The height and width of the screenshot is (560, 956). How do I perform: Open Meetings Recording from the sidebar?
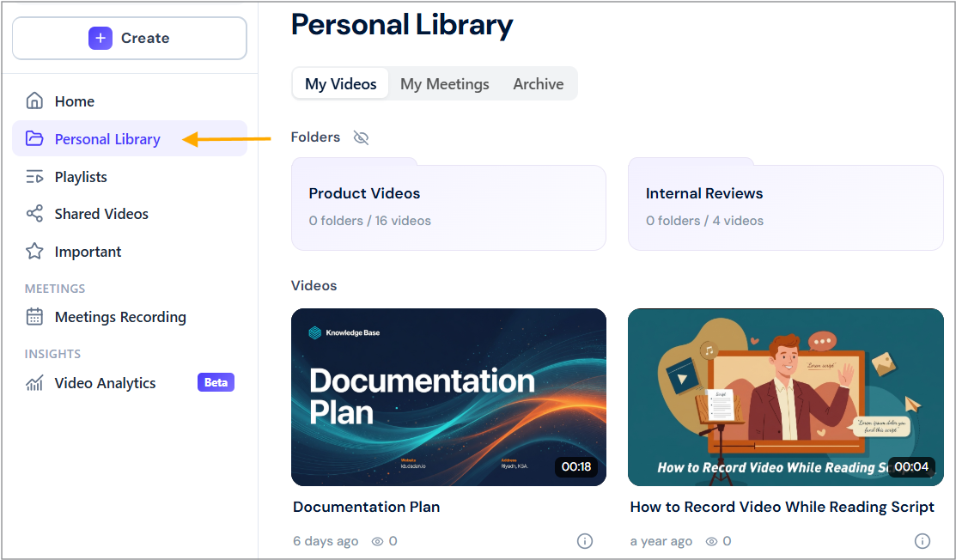(129, 317)
